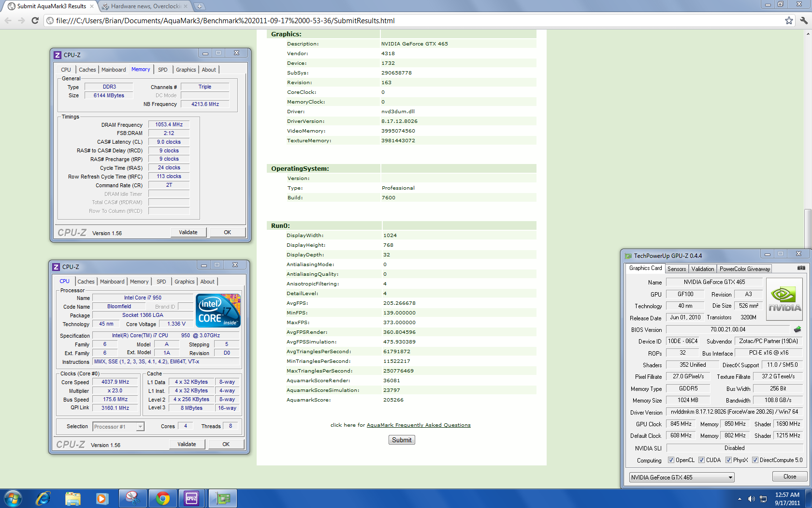812x508 pixels.
Task: Toggle DirectCompute 5.0 checkbox
Action: (x=755, y=460)
